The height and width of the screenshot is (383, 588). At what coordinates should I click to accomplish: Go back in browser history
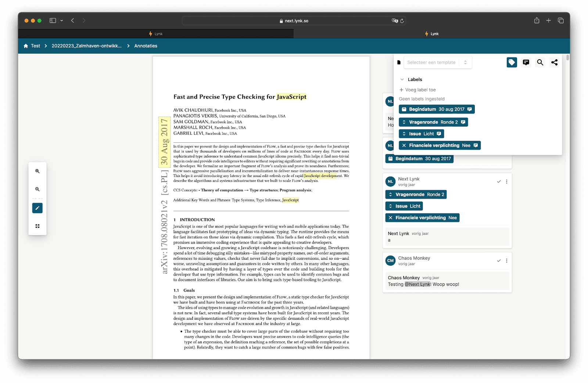pos(73,21)
